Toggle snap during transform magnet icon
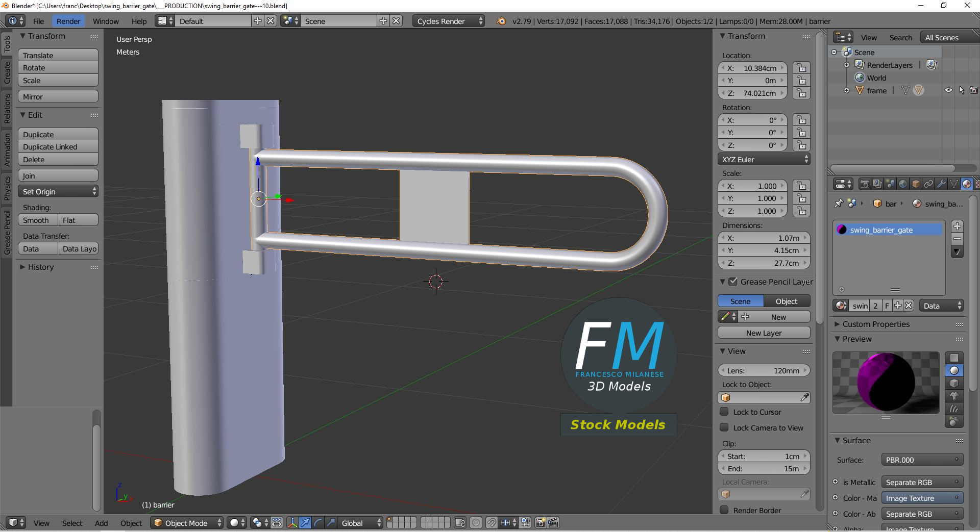 tap(491, 523)
